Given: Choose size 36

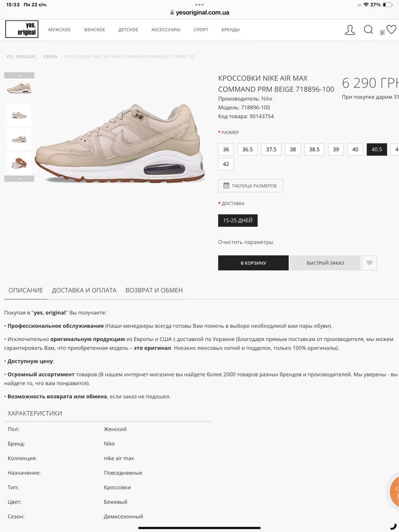Looking at the screenshot, I should 226,149.
